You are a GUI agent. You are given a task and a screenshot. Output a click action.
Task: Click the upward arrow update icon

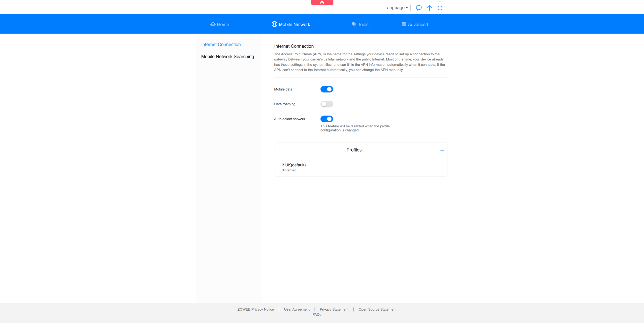(x=429, y=8)
